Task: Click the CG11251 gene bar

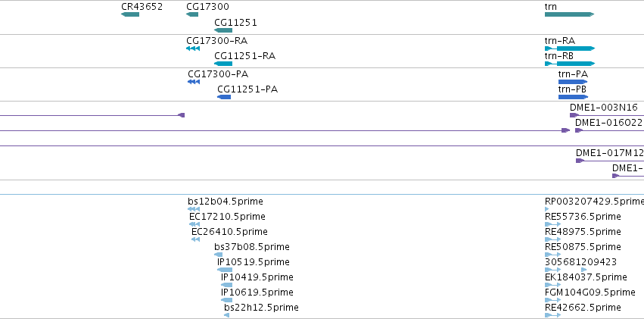Action: [x=223, y=30]
